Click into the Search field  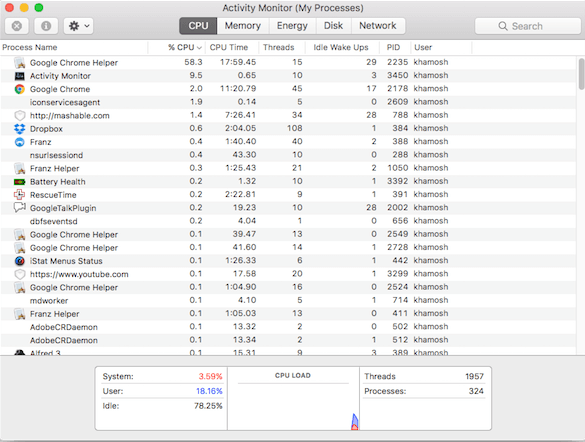click(x=528, y=26)
